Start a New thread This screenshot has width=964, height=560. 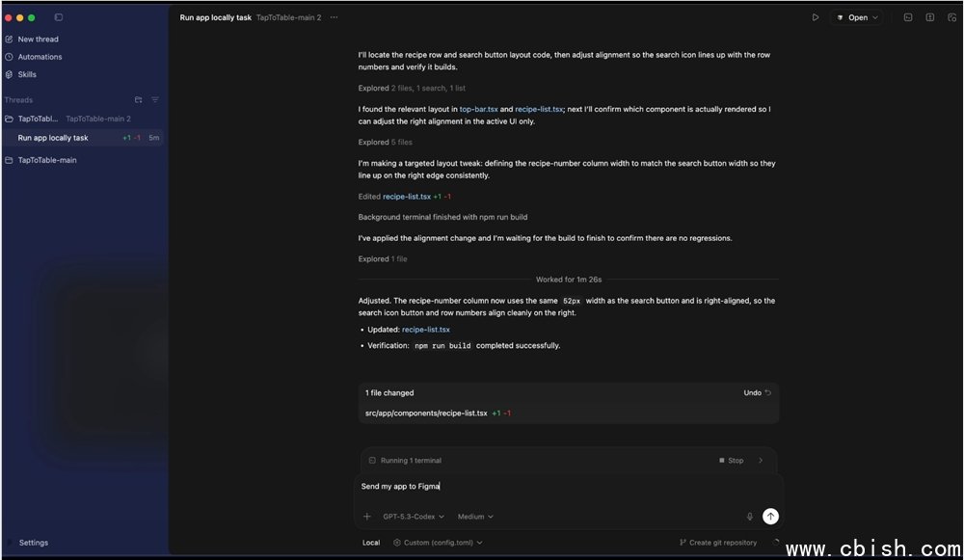[38, 40]
